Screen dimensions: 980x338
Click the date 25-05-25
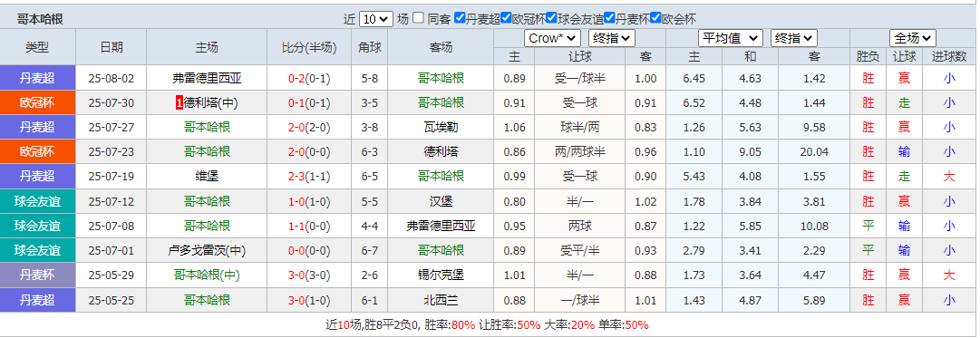(x=112, y=300)
